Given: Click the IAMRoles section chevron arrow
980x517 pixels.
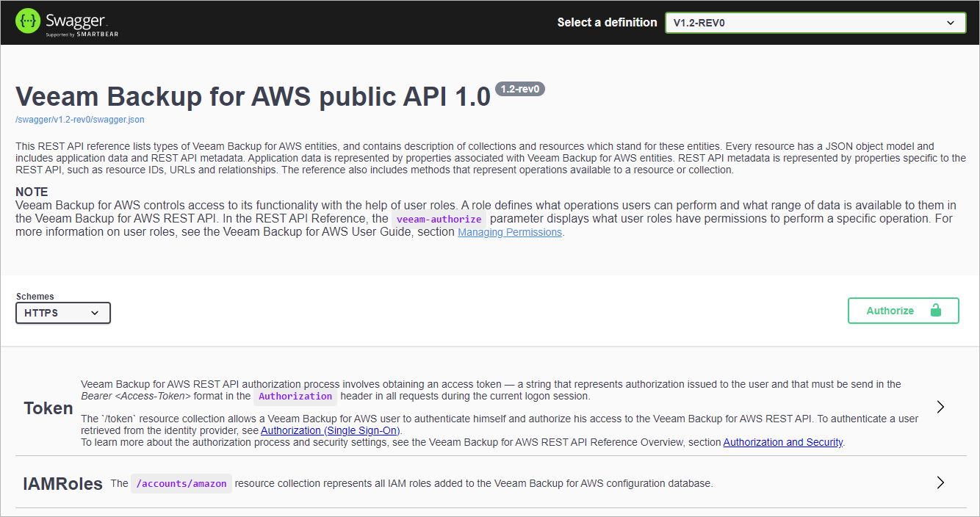Looking at the screenshot, I should pyautogui.click(x=940, y=482).
